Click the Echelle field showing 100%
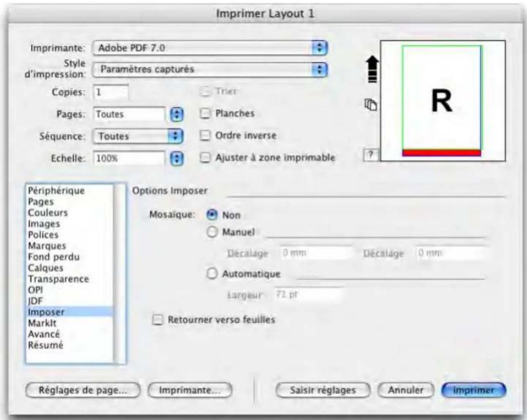Screen dimensions: 527x420 tap(129, 159)
